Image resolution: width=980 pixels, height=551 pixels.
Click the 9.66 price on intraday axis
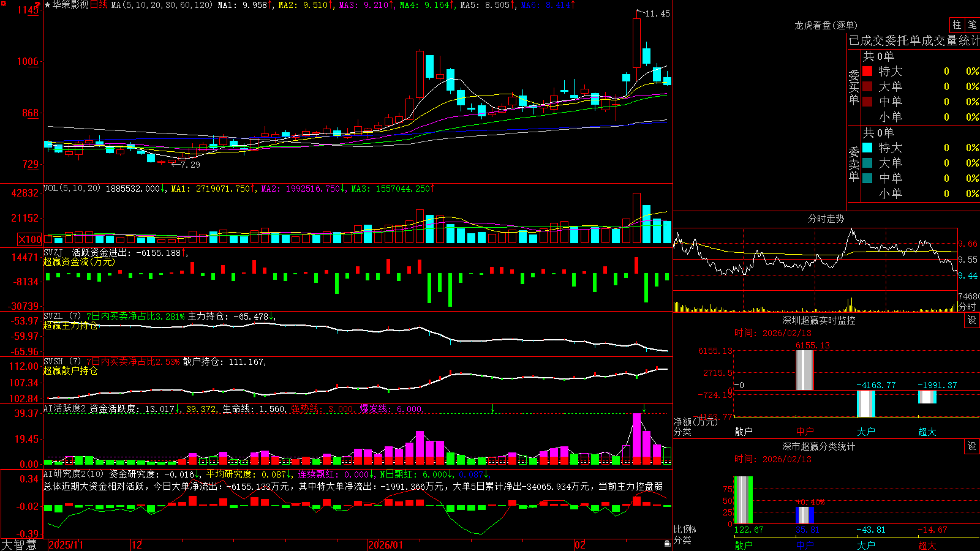(968, 244)
